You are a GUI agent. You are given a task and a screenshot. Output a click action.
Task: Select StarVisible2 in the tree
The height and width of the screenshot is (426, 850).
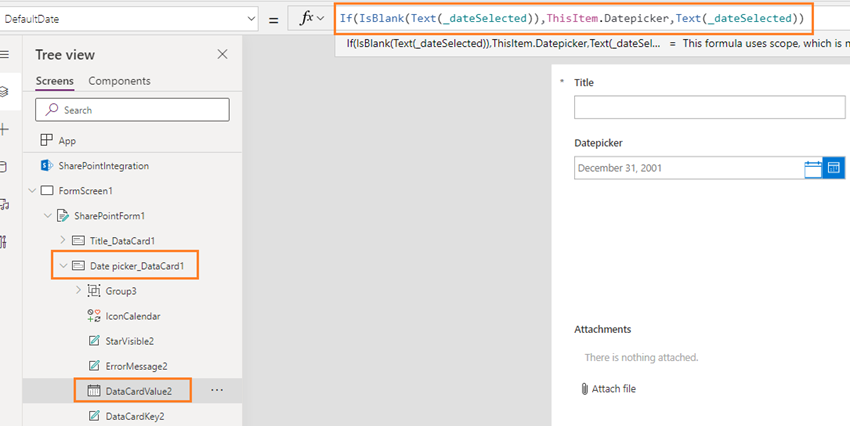point(130,341)
